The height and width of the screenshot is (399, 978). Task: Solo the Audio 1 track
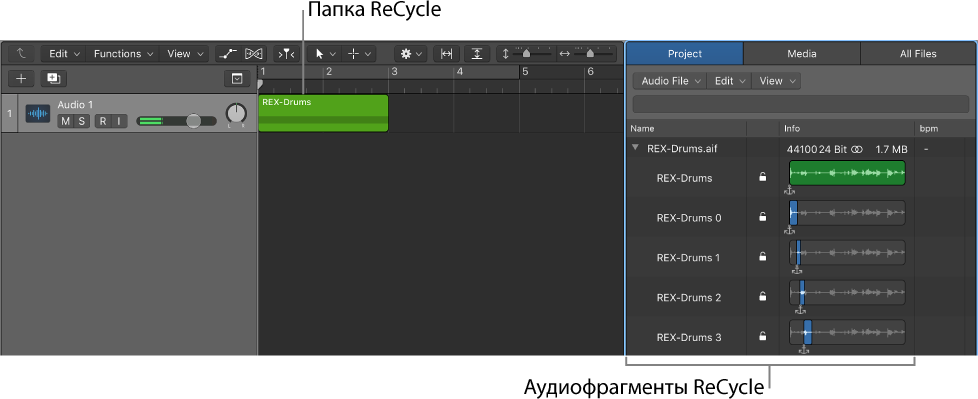[x=82, y=121]
